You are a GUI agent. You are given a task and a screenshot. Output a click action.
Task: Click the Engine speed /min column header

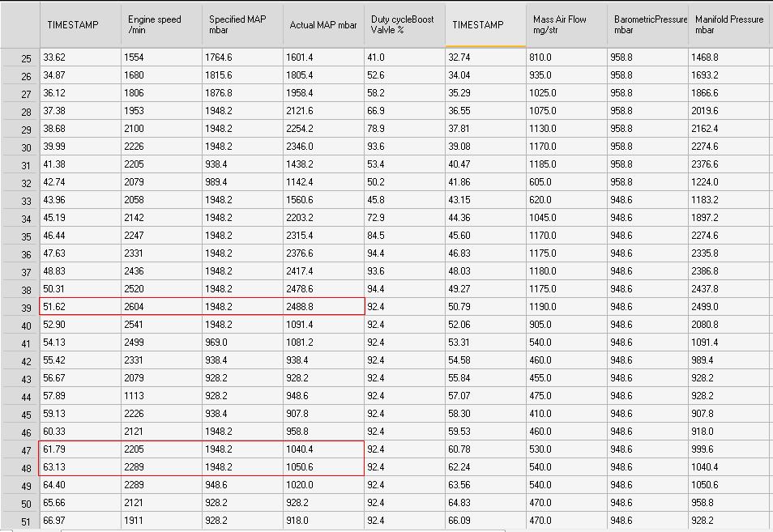(161, 24)
